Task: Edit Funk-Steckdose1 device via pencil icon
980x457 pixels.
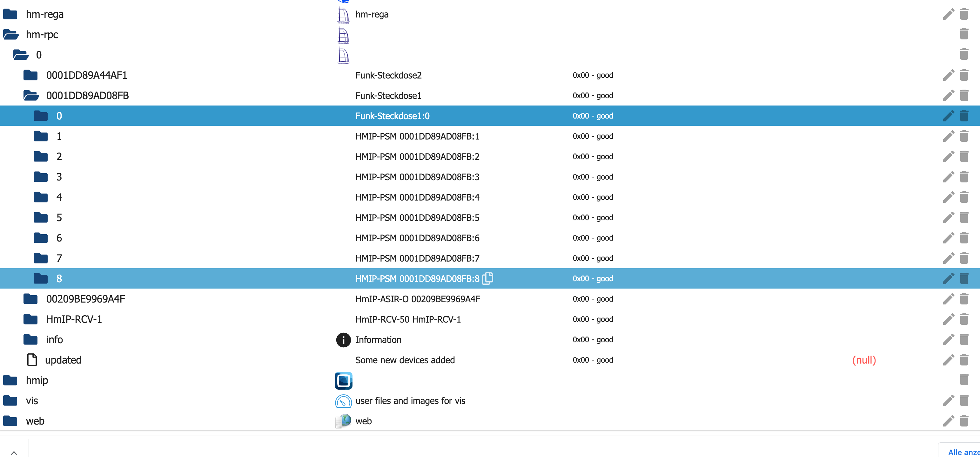Action: point(949,95)
